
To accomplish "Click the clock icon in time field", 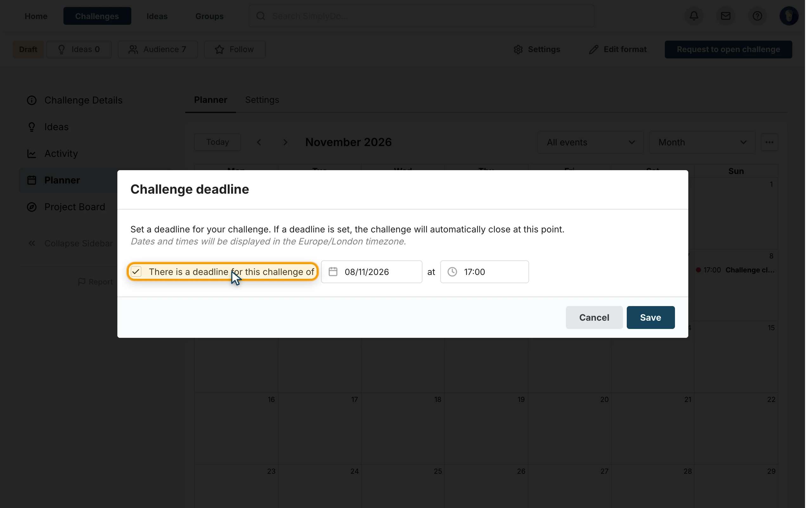I will tap(452, 271).
